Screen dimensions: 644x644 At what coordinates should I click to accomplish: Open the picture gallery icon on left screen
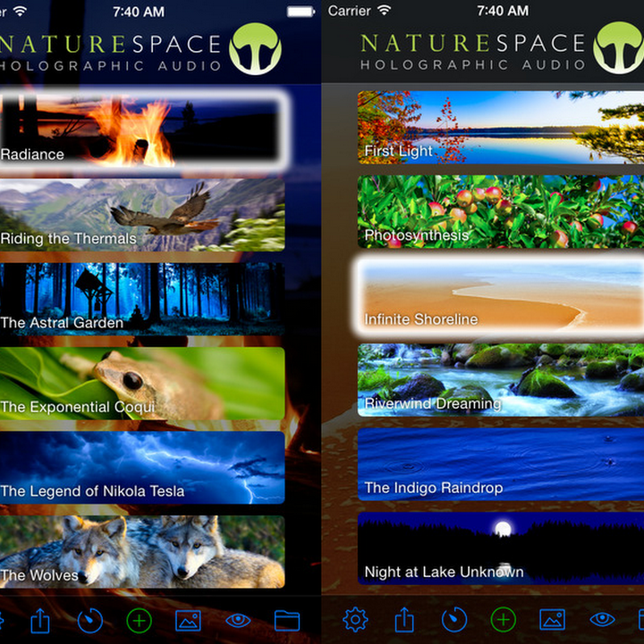188,621
